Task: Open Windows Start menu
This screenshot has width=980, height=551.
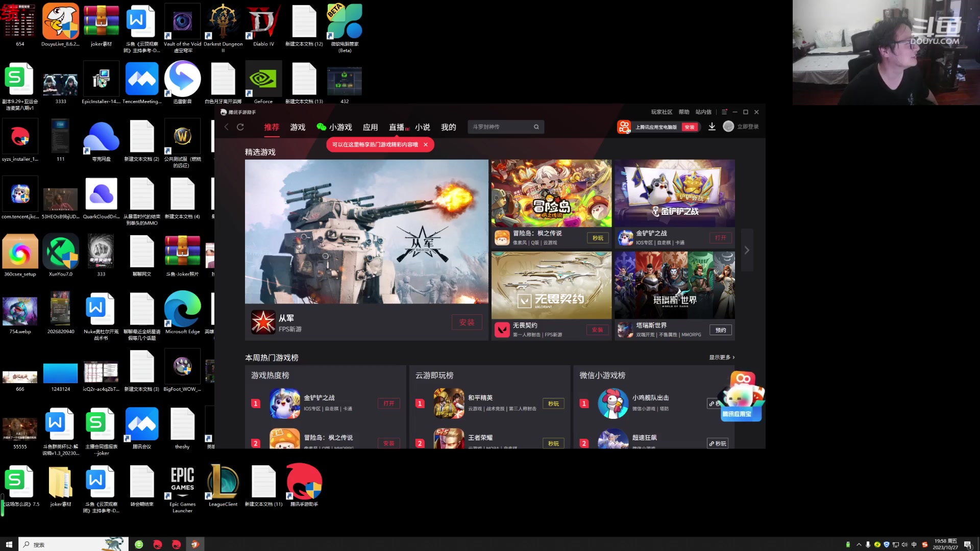Action: tap(9, 544)
